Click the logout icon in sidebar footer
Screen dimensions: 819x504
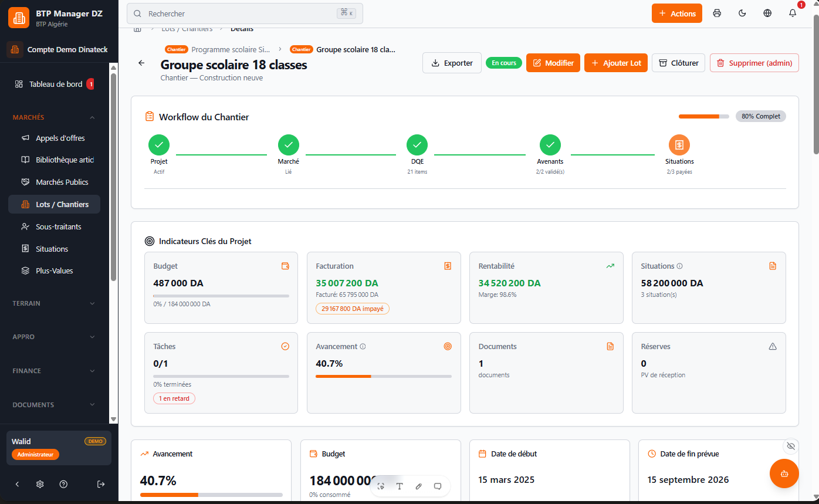[x=101, y=484]
